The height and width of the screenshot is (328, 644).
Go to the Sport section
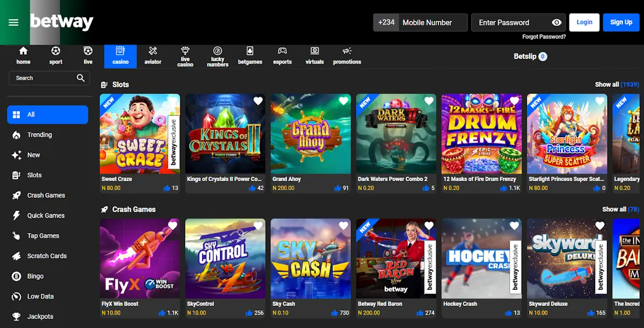click(55, 56)
